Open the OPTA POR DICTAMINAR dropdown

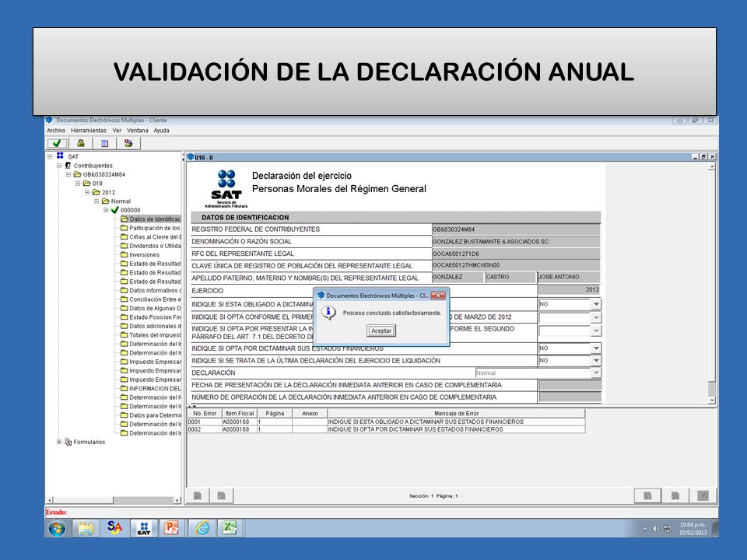596,348
